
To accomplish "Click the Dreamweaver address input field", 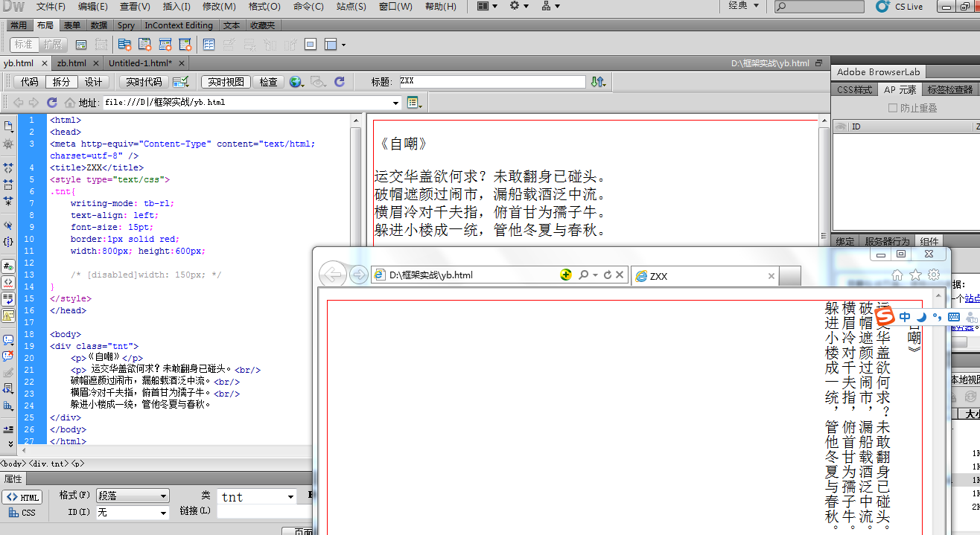I will coord(246,103).
